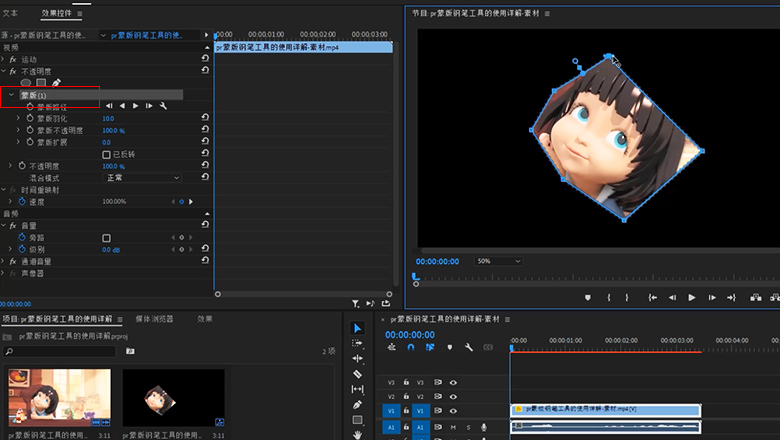The image size is (780, 440).
Task: Collapse the 不透明度 effect group
Action: click(3, 71)
